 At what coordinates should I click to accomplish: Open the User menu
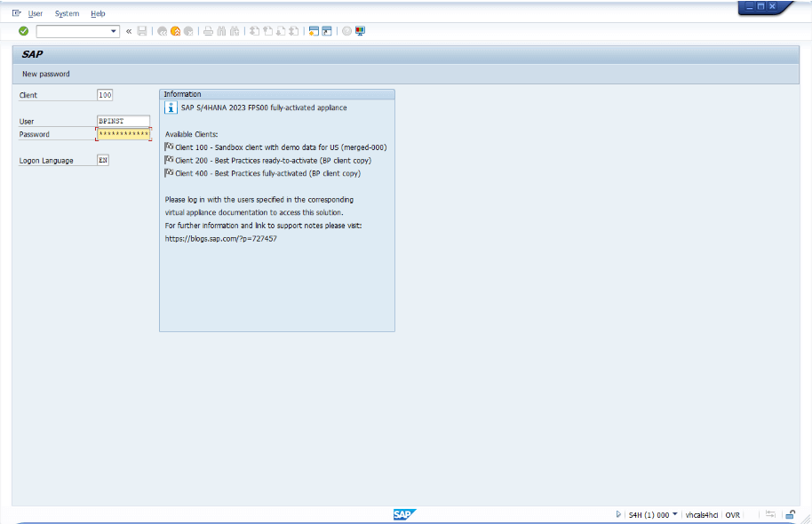36,13
